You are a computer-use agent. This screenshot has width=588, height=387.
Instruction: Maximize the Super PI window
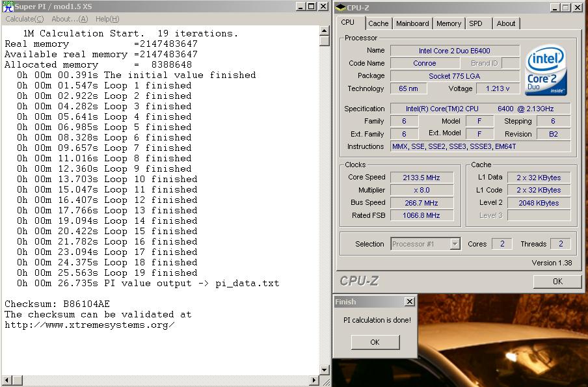tap(312, 7)
